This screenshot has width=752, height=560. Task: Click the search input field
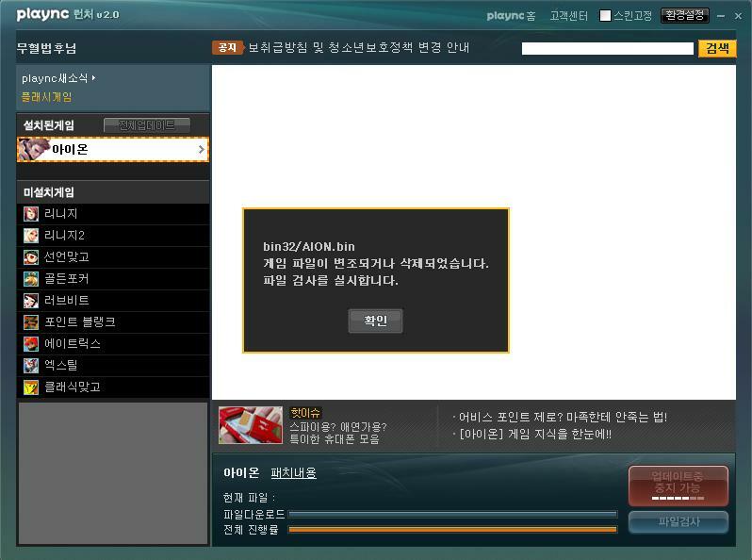(x=608, y=48)
